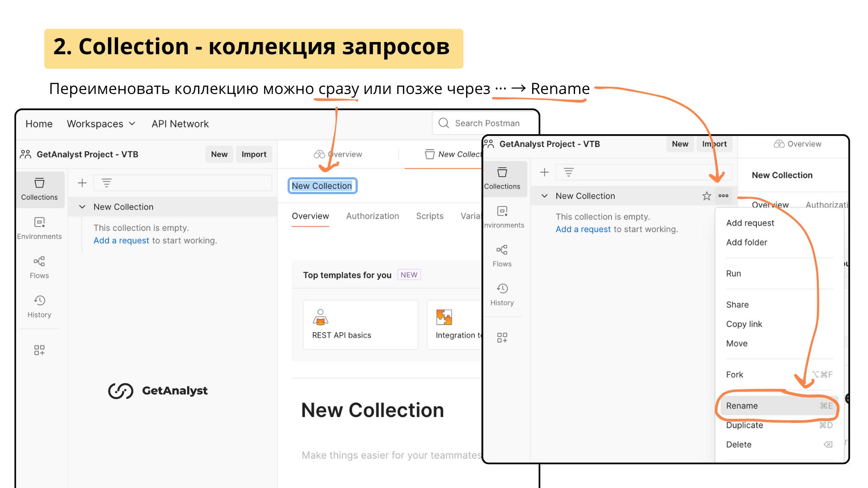The width and height of the screenshot is (868, 488).
Task: Open REST API basics template card
Action: click(360, 324)
